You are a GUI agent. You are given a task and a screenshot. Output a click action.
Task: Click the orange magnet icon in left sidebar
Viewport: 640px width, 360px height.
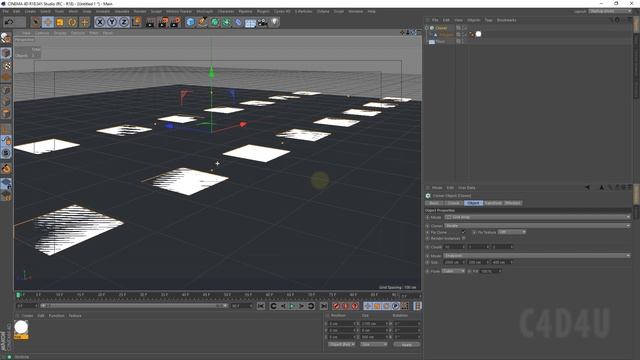(x=6, y=168)
